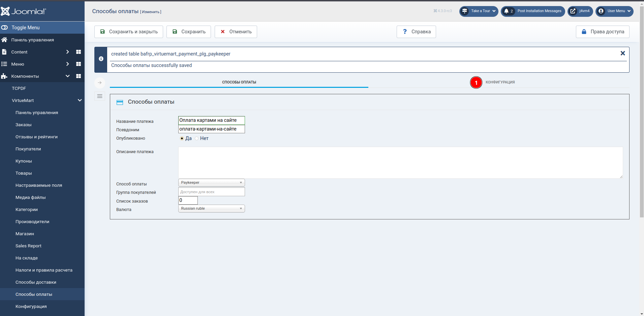Click the Описание платежа text area

(x=400, y=163)
